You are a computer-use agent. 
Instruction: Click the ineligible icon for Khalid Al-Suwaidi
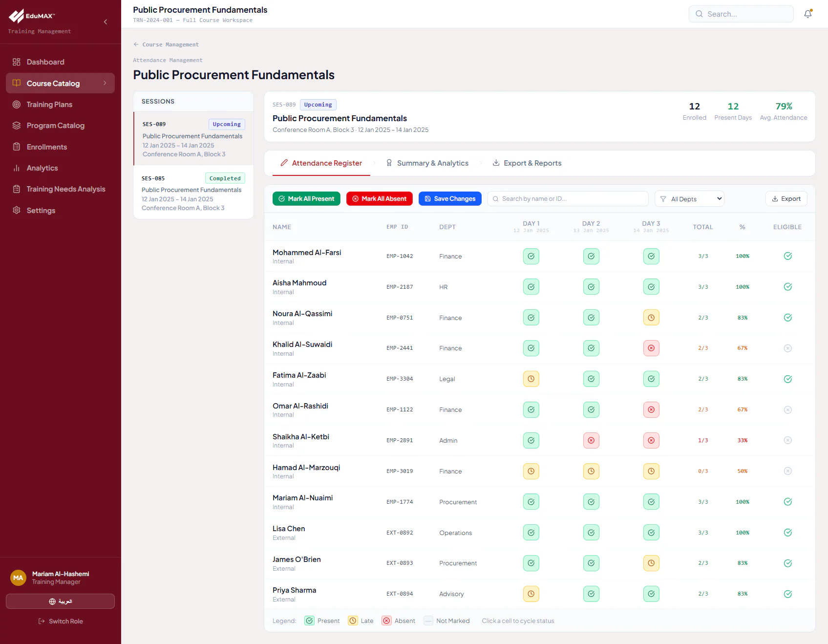(x=788, y=348)
